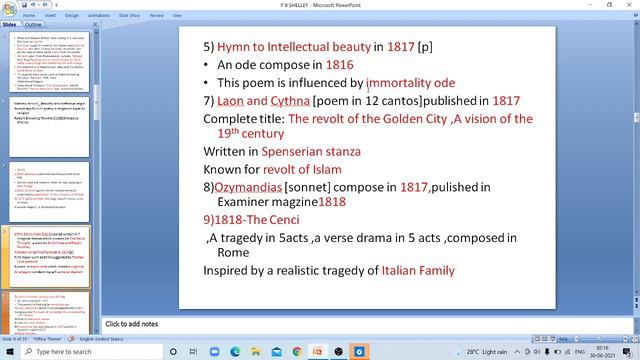Select the highlighted orange slide thumbnail
640x360 pixels.
(x=49, y=257)
